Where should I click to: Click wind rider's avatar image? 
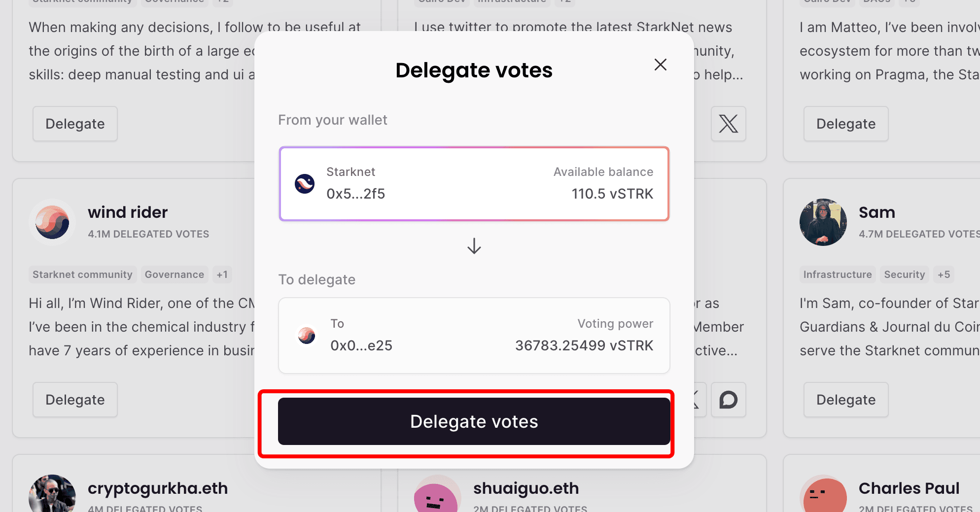(52, 222)
